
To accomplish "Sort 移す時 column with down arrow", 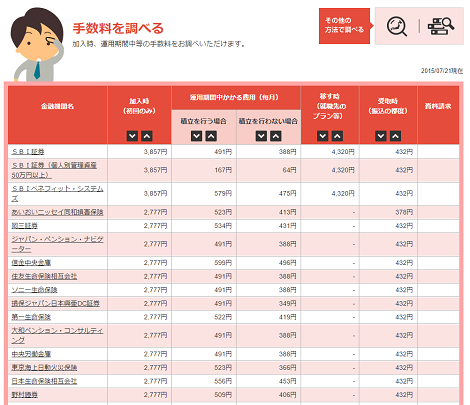I will tap(323, 136).
